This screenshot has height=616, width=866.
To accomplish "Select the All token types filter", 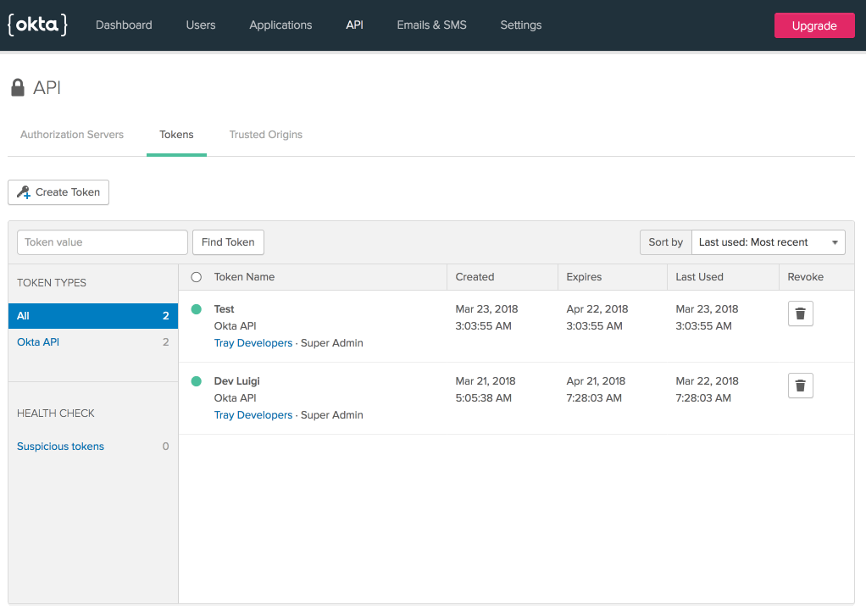I will coord(93,316).
